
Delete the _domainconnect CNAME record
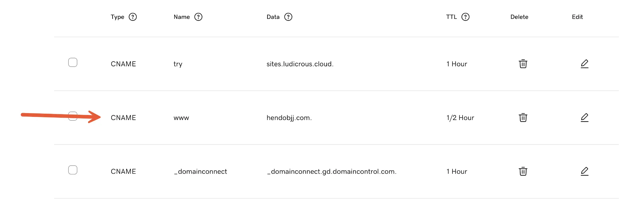click(523, 171)
